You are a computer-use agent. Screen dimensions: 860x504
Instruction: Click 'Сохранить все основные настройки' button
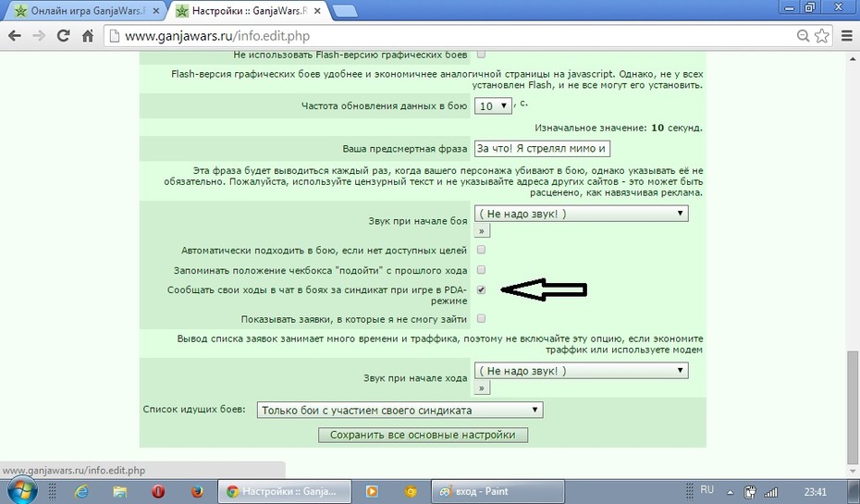423,435
